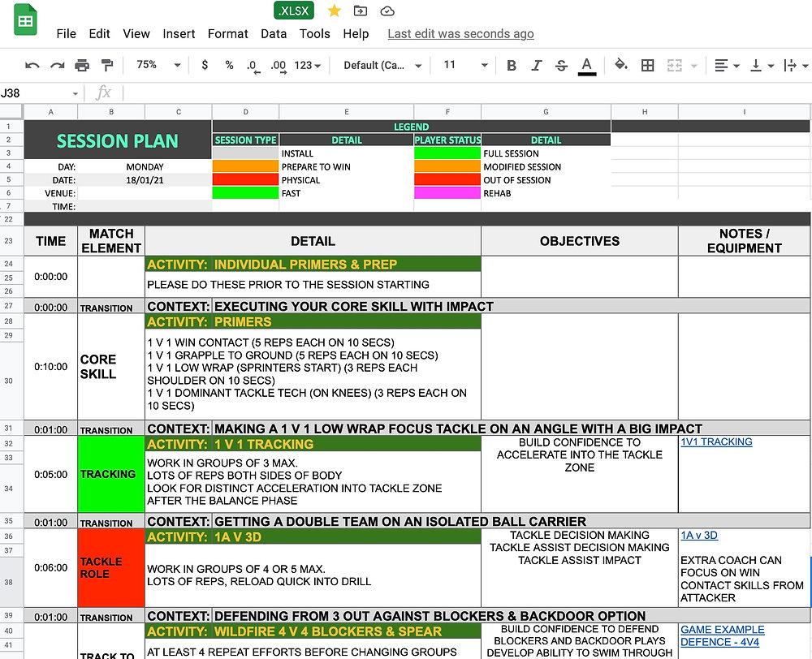Open the DEFENCE - 4V4 link
The height and width of the screenshot is (659, 812).
(719, 642)
